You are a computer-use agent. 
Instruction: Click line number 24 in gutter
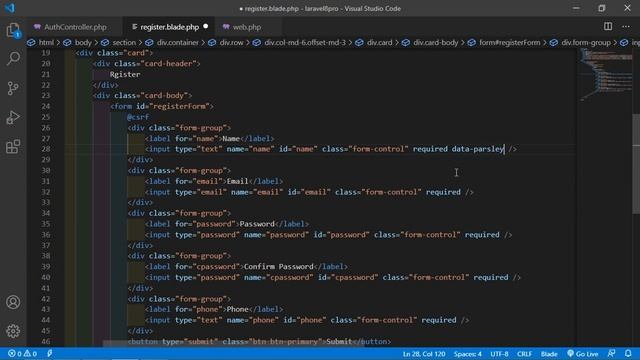46,106
